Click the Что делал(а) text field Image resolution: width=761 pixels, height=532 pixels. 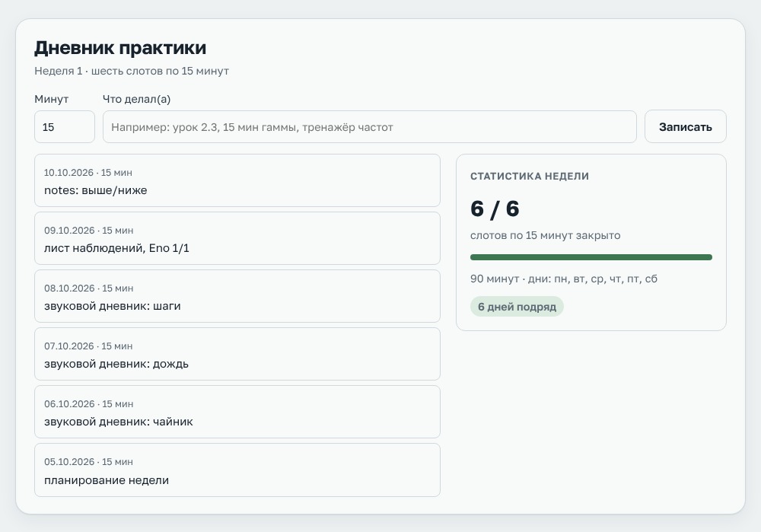pyautogui.click(x=370, y=126)
